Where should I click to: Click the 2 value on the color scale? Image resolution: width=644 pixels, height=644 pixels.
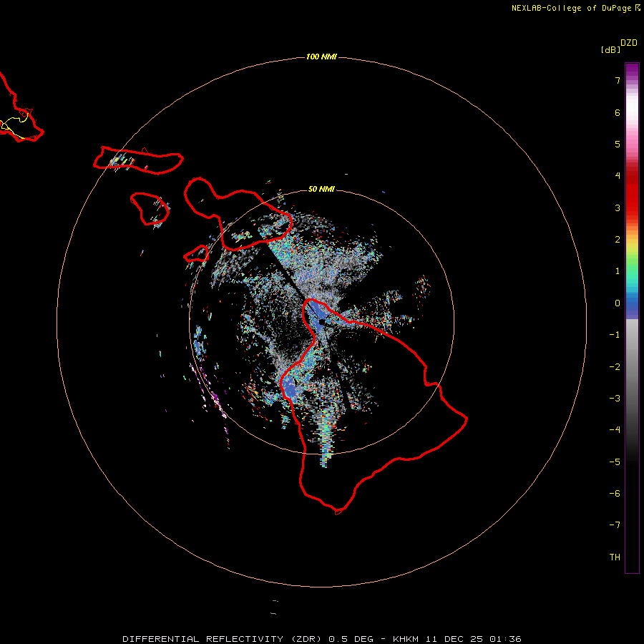pos(618,240)
